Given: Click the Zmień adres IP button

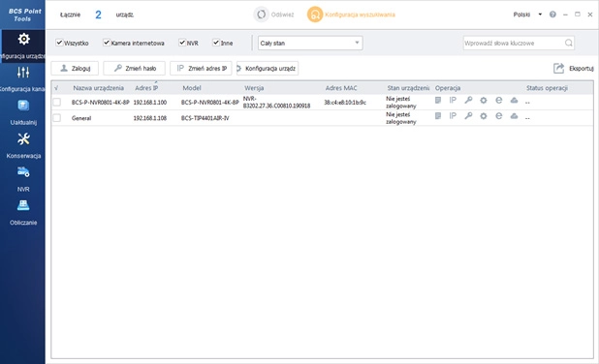Looking at the screenshot, I should [201, 69].
